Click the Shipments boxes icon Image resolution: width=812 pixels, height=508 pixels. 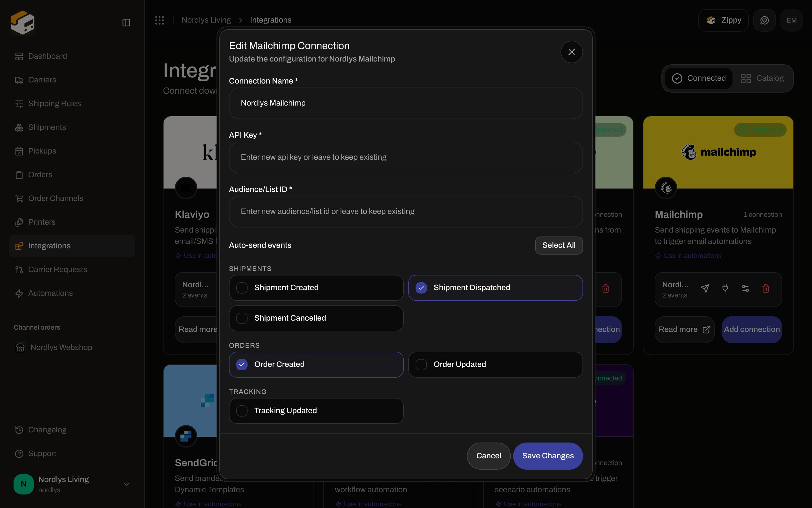point(19,127)
